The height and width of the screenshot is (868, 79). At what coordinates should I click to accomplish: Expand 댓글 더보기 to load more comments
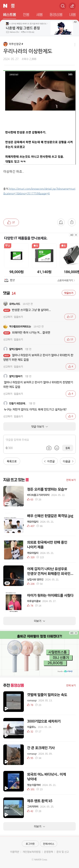[39, 427]
